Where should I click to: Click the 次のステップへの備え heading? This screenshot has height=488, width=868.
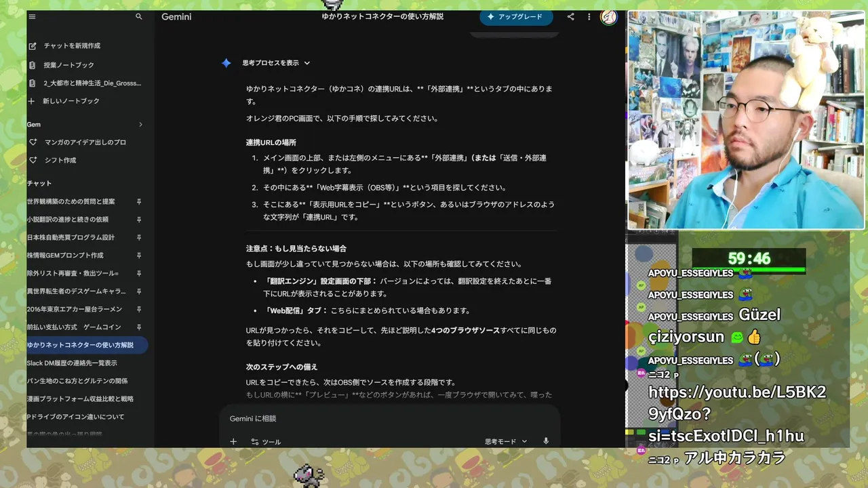[x=282, y=367]
